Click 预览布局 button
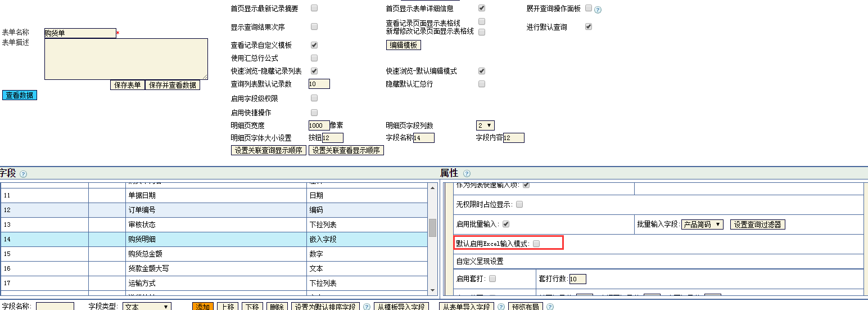868x310 pixels. (x=526, y=307)
